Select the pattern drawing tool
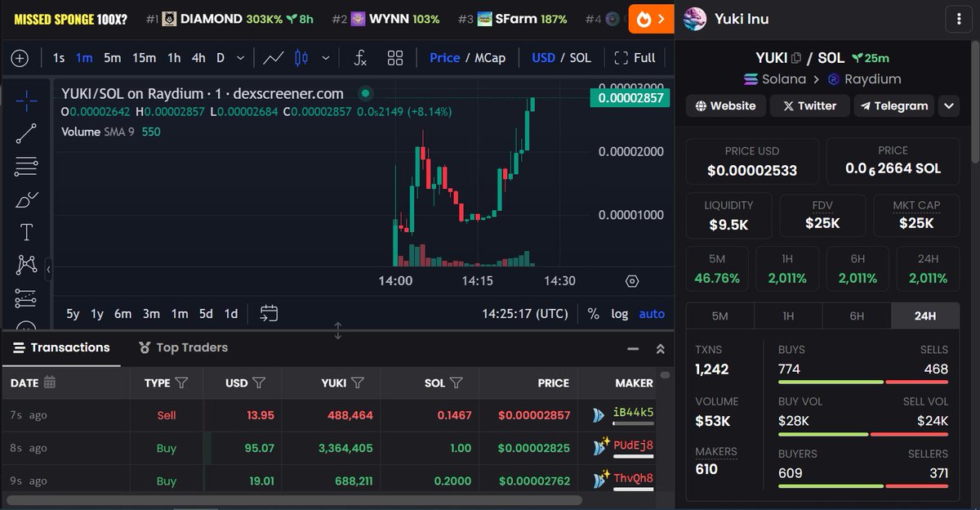 26,265
